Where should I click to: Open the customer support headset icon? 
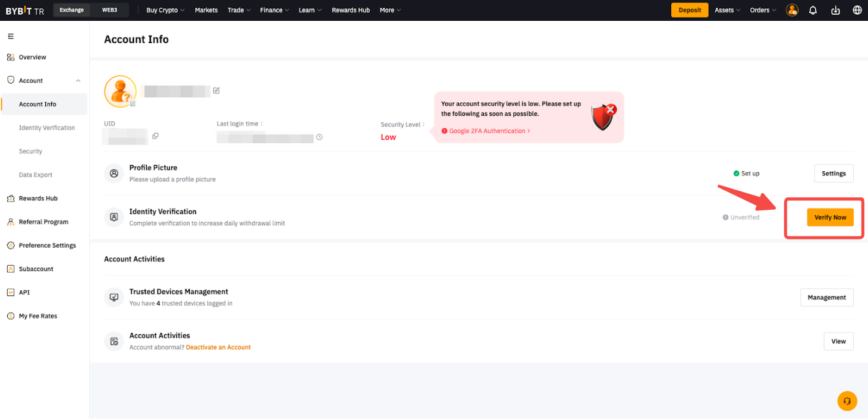pos(847,401)
